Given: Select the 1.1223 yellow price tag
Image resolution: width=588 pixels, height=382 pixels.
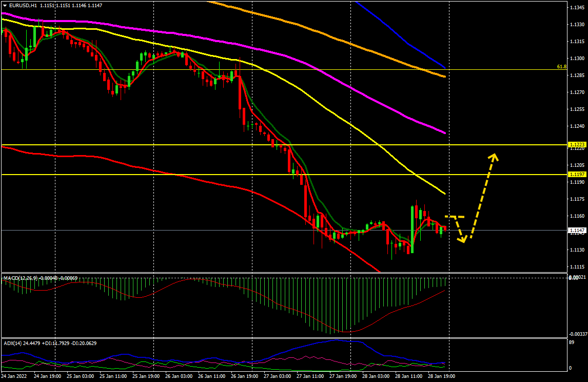Looking at the screenshot, I should 577,145.
